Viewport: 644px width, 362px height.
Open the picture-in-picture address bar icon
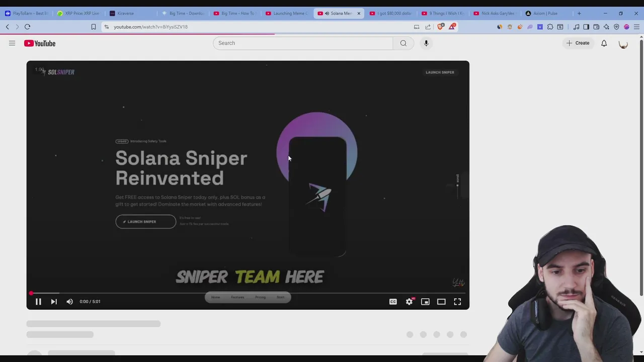pyautogui.click(x=417, y=27)
